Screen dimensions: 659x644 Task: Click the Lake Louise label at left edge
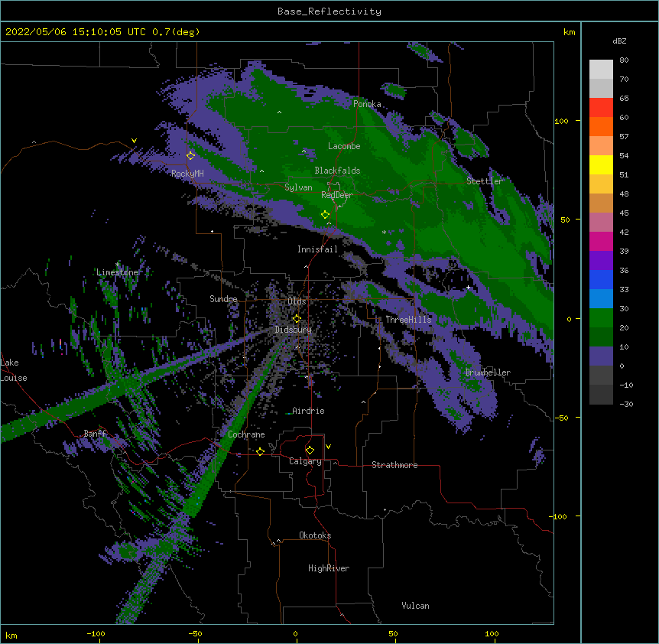point(14,370)
